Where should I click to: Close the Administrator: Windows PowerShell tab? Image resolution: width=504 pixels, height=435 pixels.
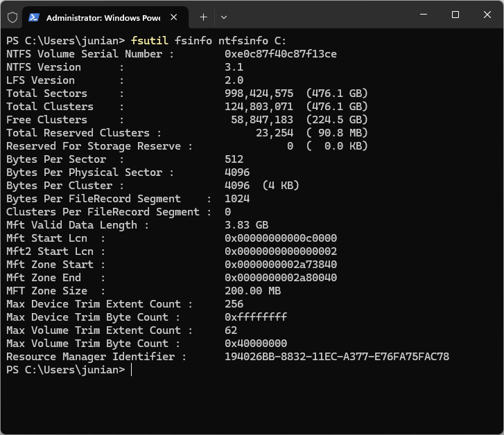173,17
